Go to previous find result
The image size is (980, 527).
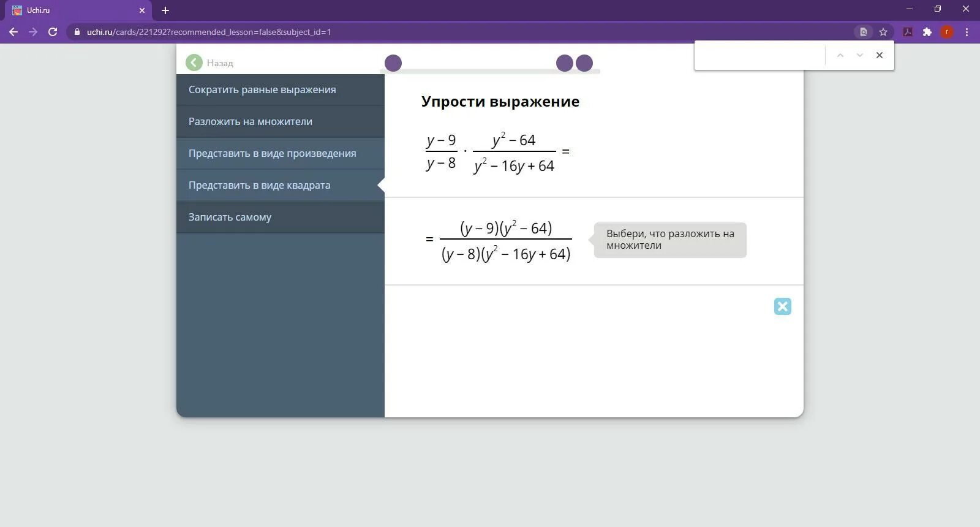840,55
